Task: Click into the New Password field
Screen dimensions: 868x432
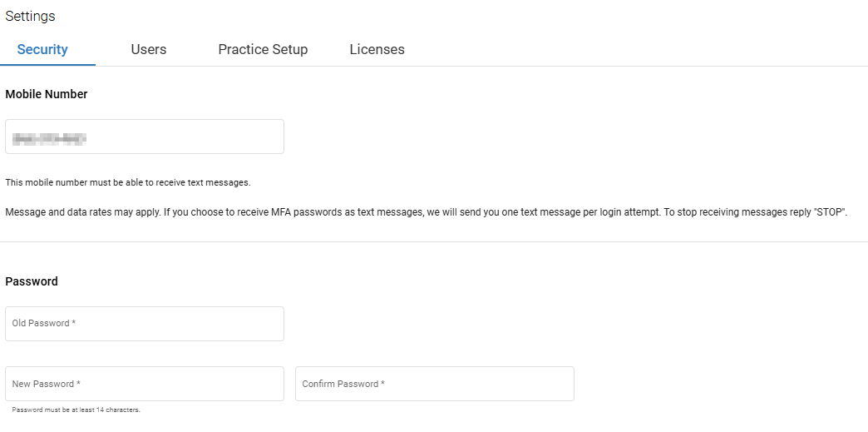Action: coord(145,384)
